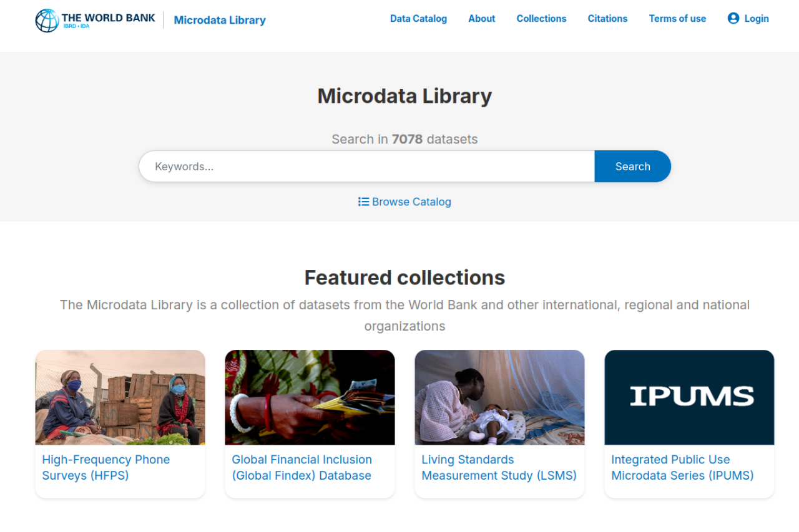Open the Citations page
This screenshot has height=532, width=799.
click(607, 19)
